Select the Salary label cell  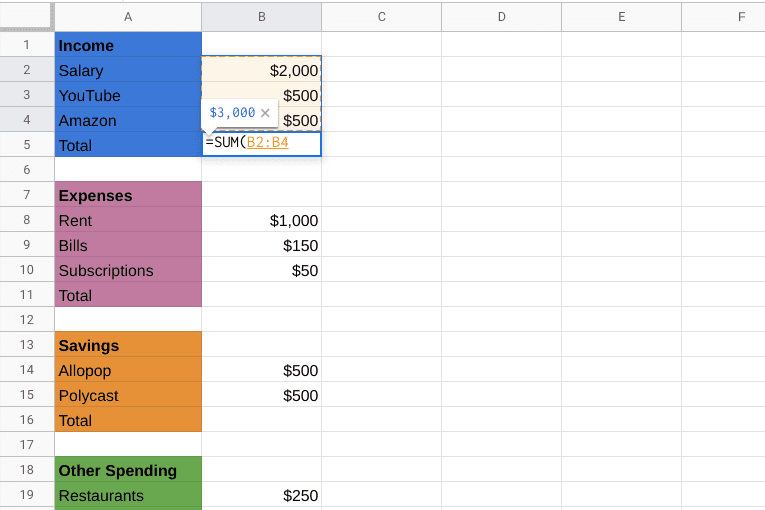pos(128,70)
